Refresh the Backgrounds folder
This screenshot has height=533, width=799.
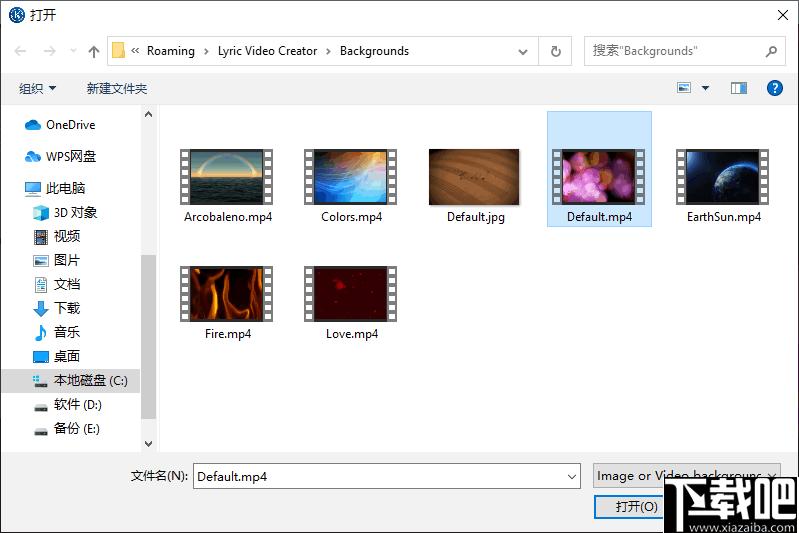pyautogui.click(x=555, y=51)
